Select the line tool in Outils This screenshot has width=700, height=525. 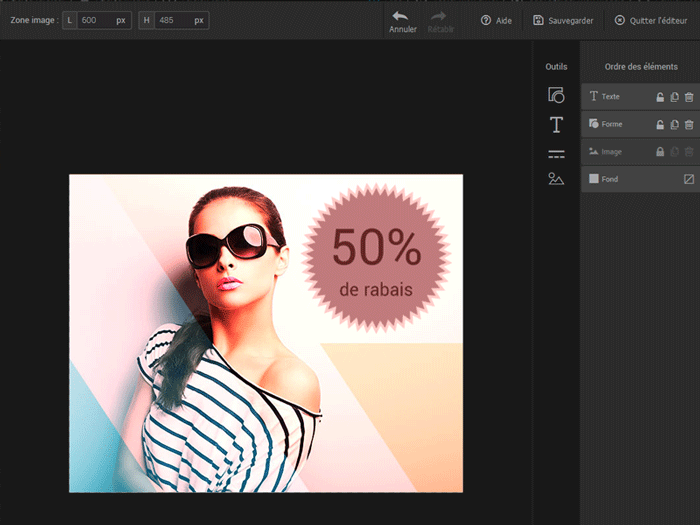pos(556,154)
